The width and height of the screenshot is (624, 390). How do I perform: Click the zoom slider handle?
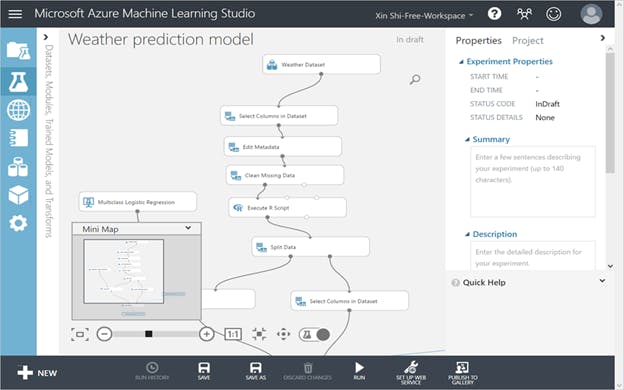click(148, 334)
